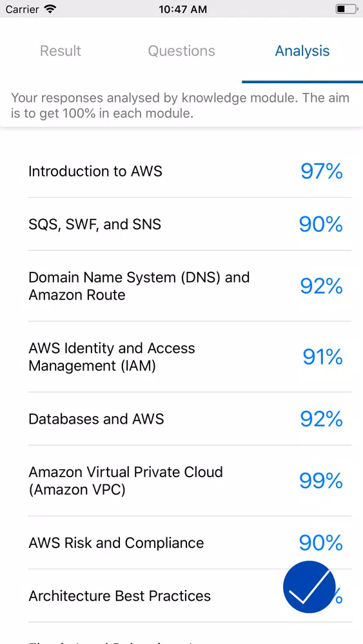Switch to the Result tab

point(61,51)
